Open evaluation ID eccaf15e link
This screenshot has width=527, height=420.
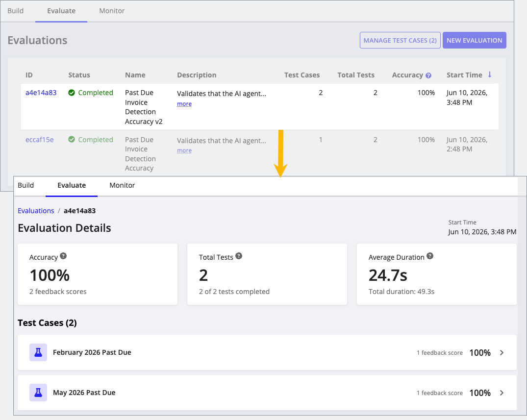tap(40, 140)
